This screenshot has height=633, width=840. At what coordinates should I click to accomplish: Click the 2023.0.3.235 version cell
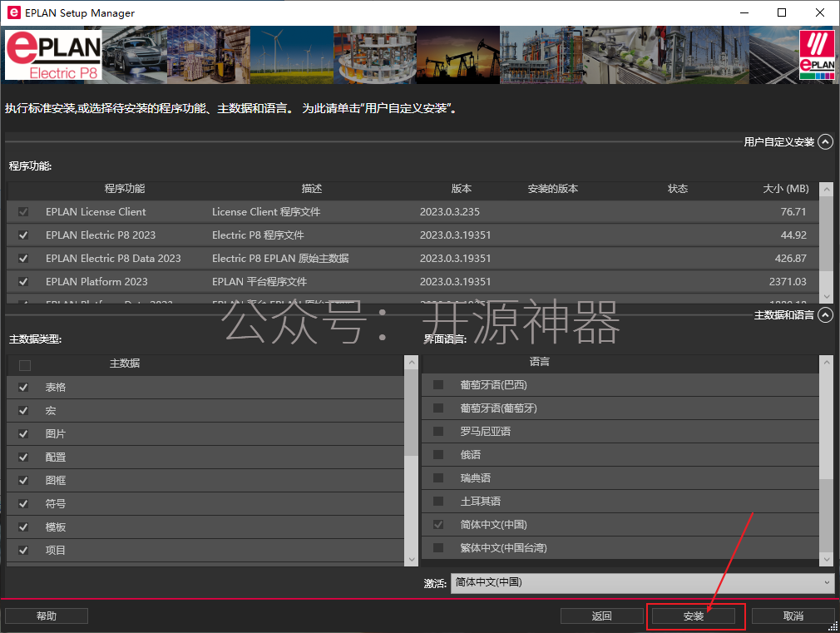point(449,212)
